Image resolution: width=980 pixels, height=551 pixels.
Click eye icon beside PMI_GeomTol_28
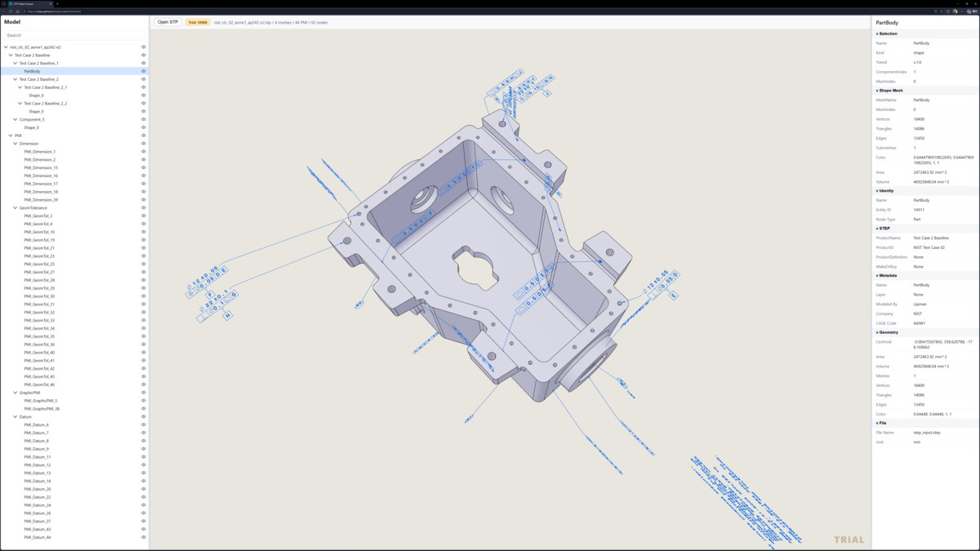pyautogui.click(x=144, y=280)
